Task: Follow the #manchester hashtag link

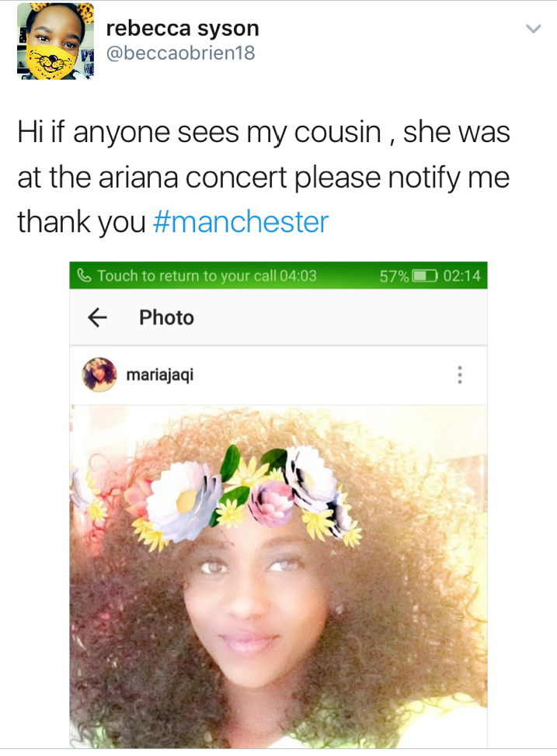Action: tap(241, 222)
